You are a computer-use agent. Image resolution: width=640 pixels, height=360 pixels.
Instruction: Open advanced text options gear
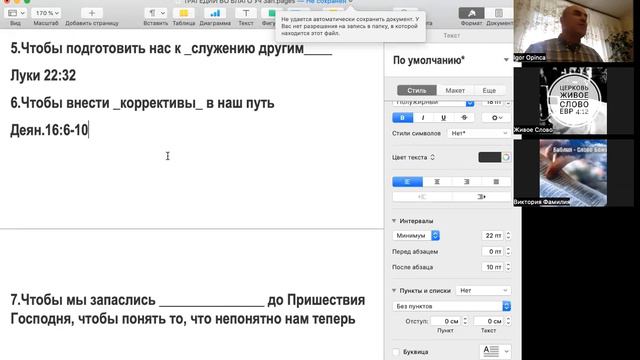click(x=496, y=118)
